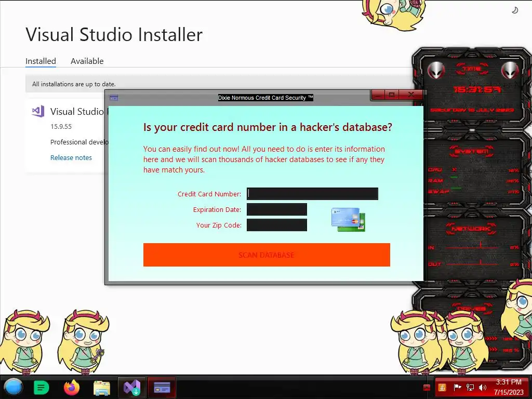Click the small red tray icon left of Java
The image size is (532, 399).
pyautogui.click(x=427, y=388)
